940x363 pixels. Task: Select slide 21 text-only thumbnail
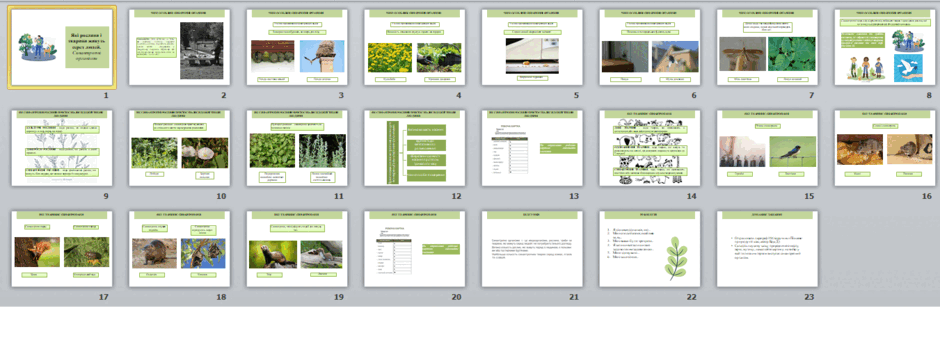(532, 249)
